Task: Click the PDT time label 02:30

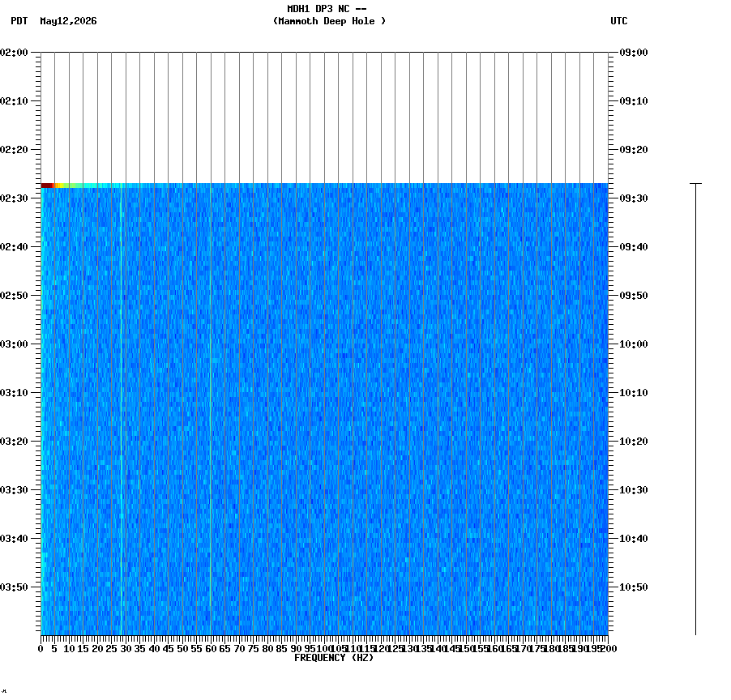Action: point(15,198)
